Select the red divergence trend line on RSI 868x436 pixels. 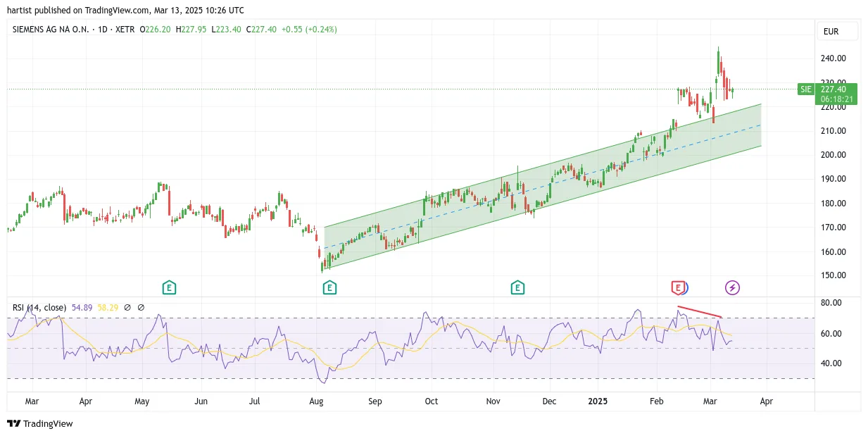[x=700, y=312]
